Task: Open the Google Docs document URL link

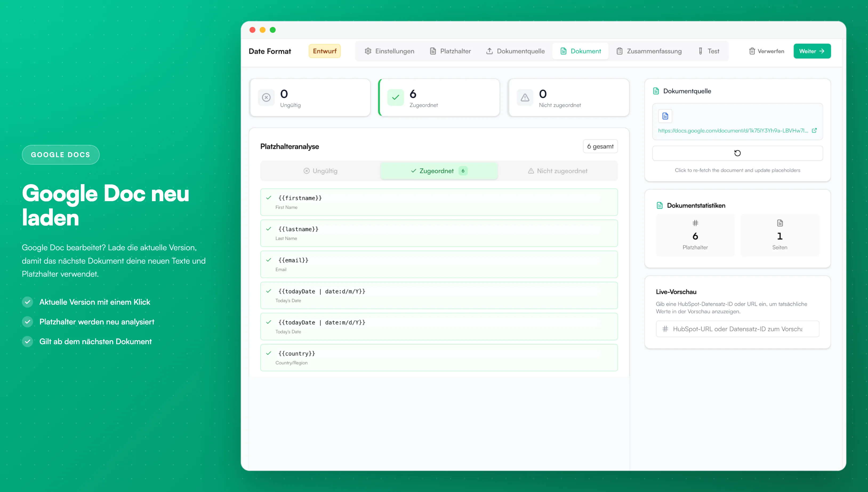Action: pos(733,131)
